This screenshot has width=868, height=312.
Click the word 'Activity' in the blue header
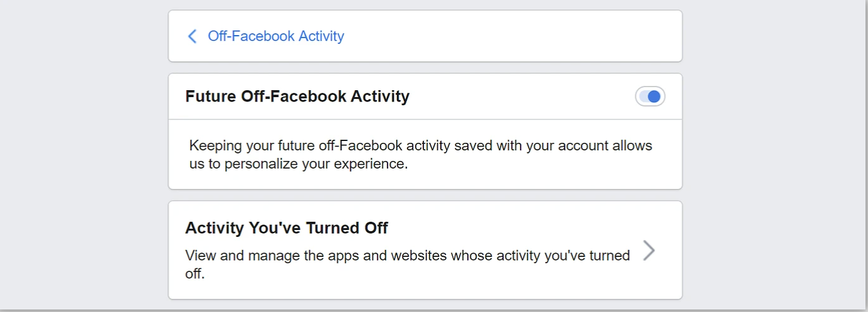(x=321, y=36)
